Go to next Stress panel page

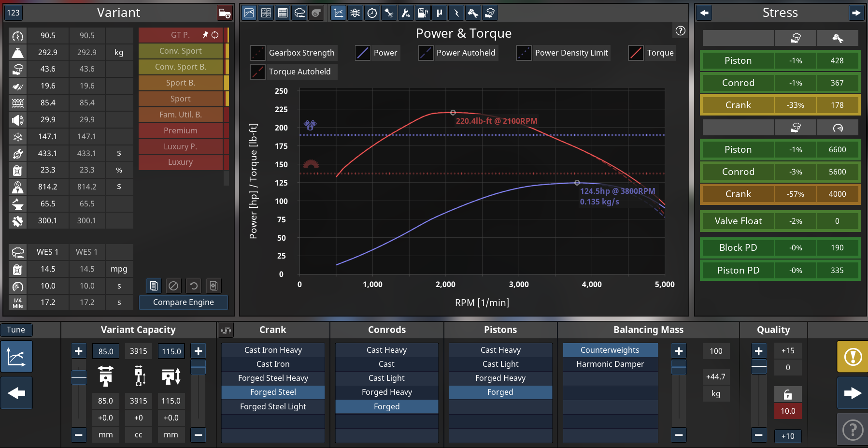pyautogui.click(x=856, y=13)
